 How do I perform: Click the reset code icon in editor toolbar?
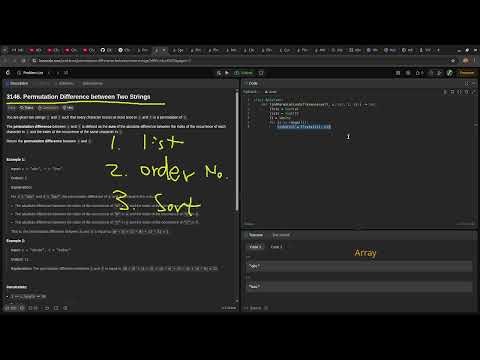(x=467, y=92)
